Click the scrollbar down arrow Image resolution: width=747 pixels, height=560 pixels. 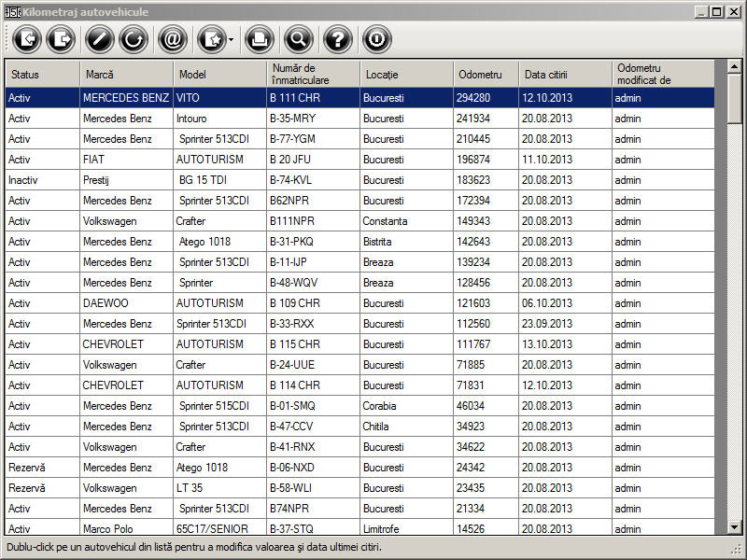(734, 527)
